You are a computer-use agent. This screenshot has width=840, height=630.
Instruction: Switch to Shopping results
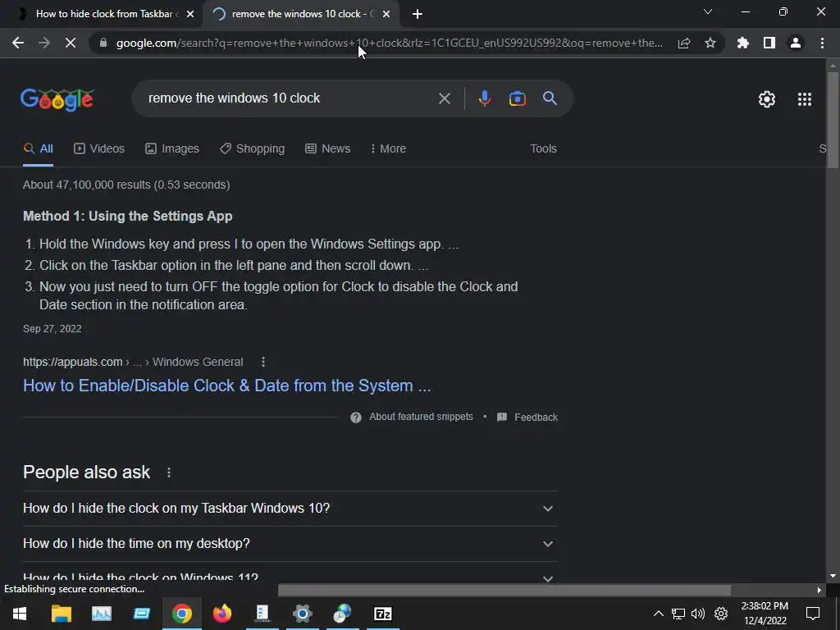tap(253, 149)
